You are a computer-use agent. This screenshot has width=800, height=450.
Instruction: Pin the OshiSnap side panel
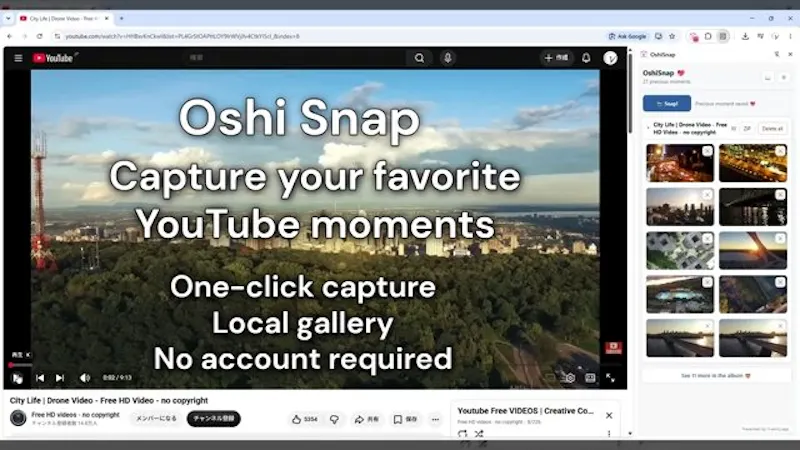click(777, 54)
